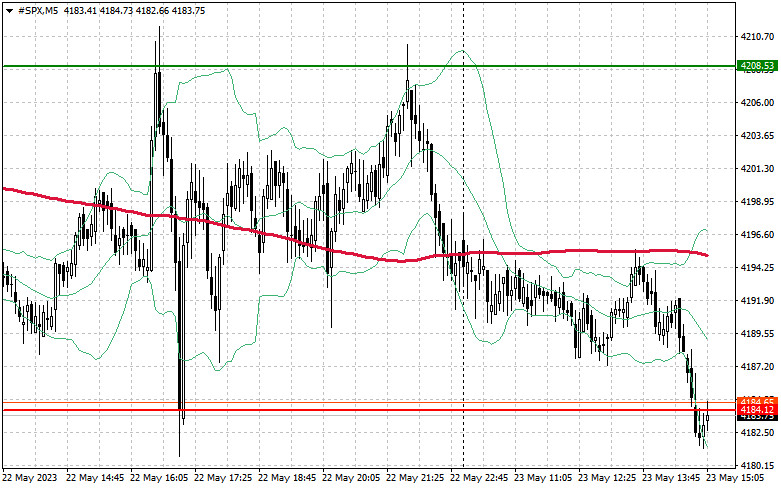
Task: Select the green horizontal resistance line
Action: click(x=300, y=66)
